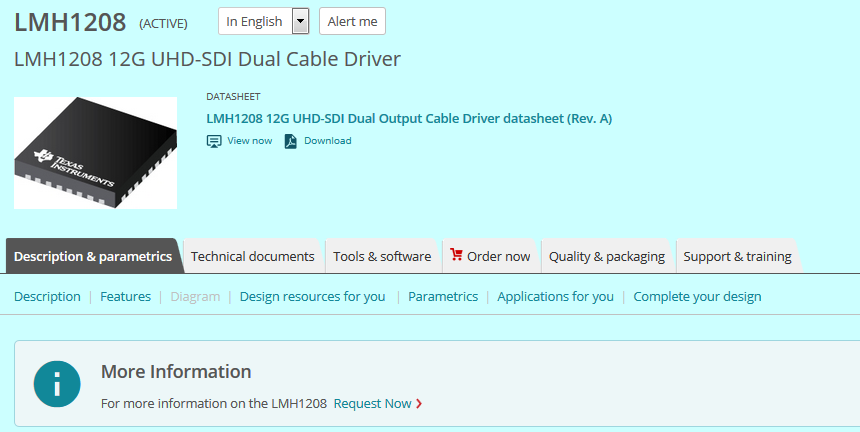This screenshot has height=432, width=860.
Task: Open the In English language dropdown
Action: pos(263,21)
